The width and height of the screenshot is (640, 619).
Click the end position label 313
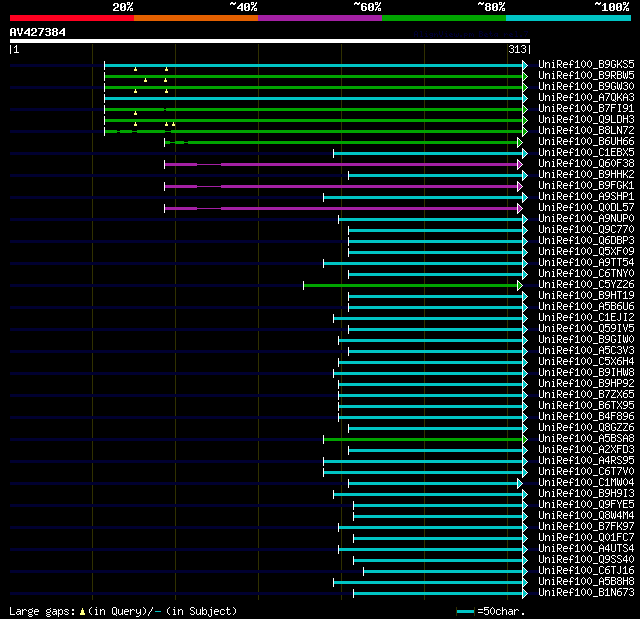click(x=518, y=49)
